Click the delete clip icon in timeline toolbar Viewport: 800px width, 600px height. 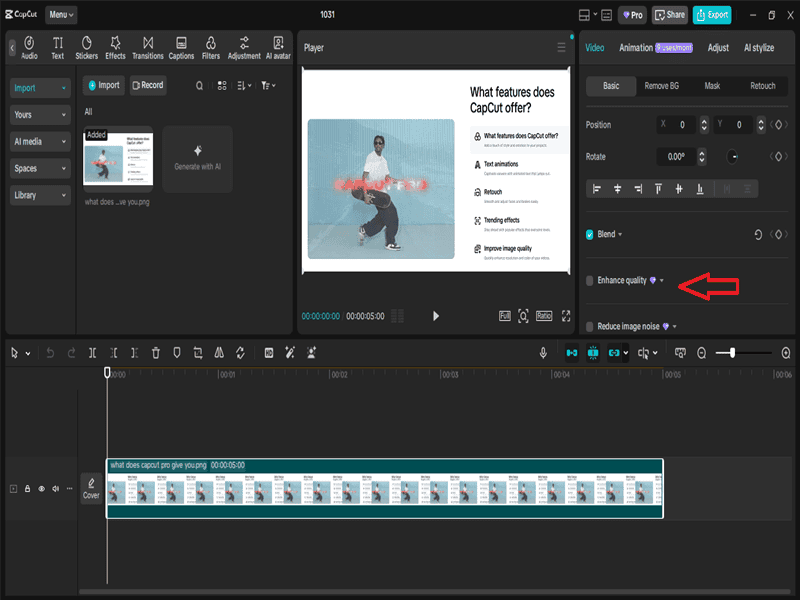156,353
